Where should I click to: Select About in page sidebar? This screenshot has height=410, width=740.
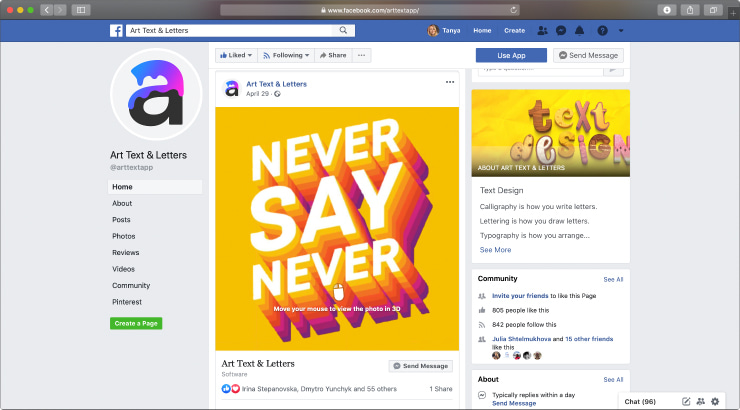122,203
